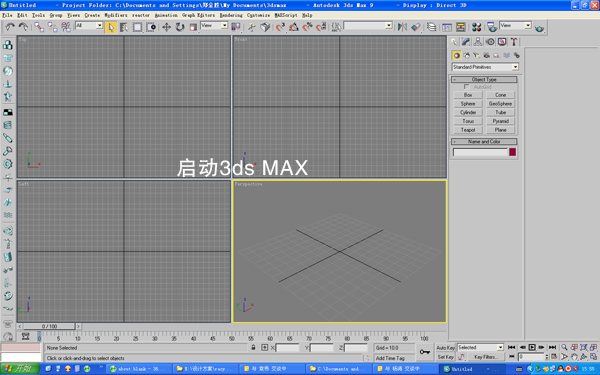Image resolution: width=600 pixels, height=375 pixels.
Task: Switch to the Hierarchy command panel tab
Action: pos(478,42)
